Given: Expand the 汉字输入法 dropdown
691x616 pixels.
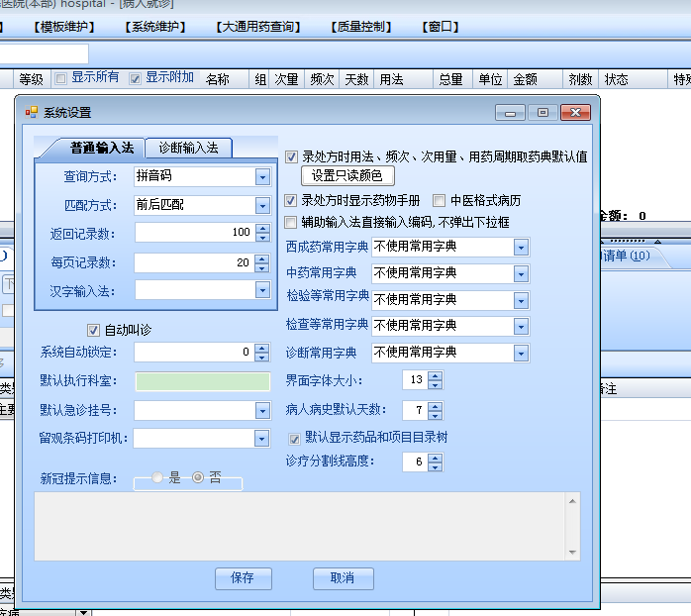Looking at the screenshot, I should tap(262, 290).
